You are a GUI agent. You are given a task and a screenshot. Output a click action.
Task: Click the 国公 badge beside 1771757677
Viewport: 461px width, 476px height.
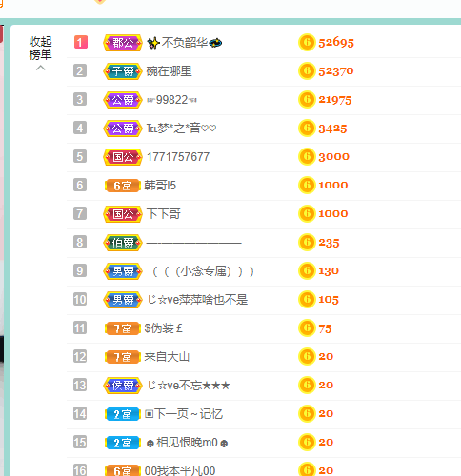pos(123,157)
